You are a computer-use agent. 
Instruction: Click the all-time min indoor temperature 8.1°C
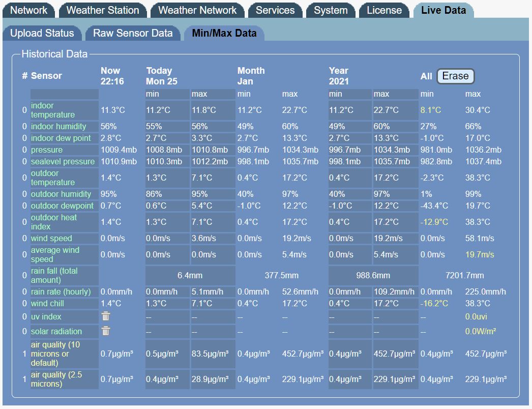tap(431, 110)
